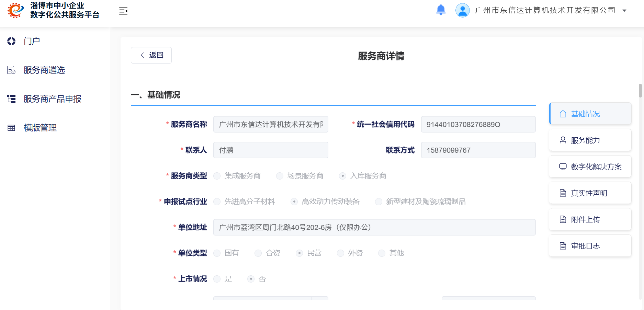
Task: Switch to the 数字化解决方案 section
Action: [590, 167]
